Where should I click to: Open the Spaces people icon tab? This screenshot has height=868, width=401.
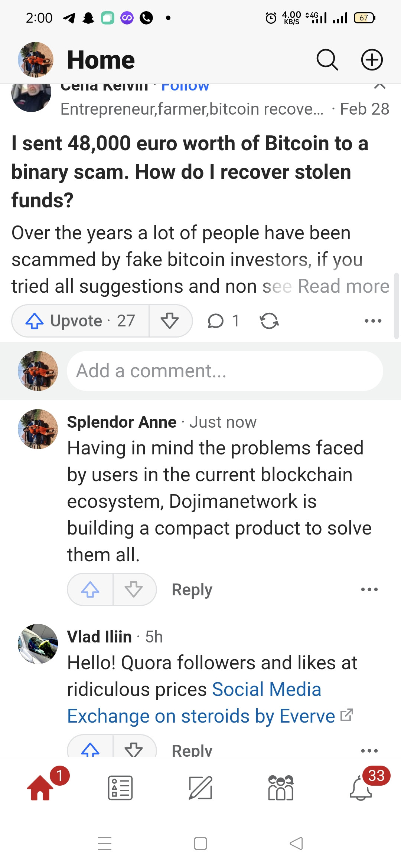click(281, 788)
